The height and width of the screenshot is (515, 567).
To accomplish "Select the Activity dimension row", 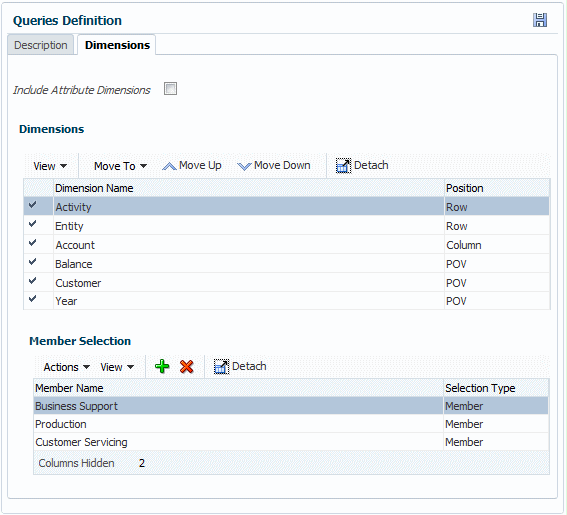I will coord(287,207).
